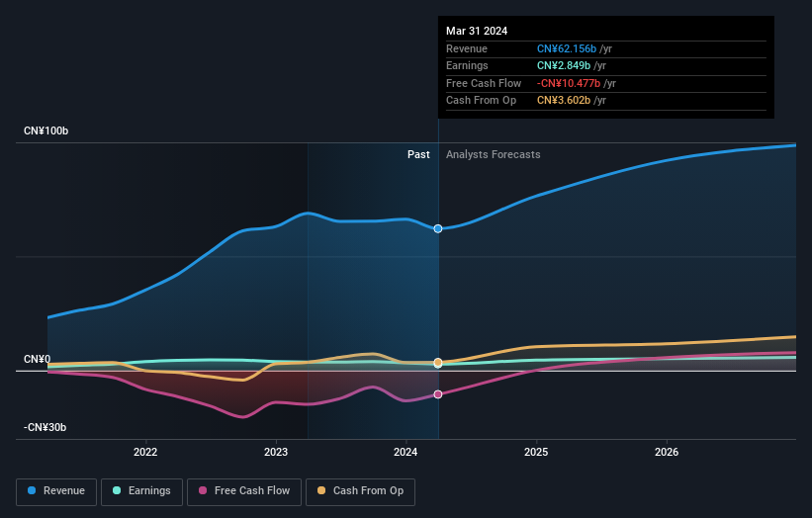Click the Revenue data point marker
Screen dimensions: 812x518
click(x=438, y=228)
